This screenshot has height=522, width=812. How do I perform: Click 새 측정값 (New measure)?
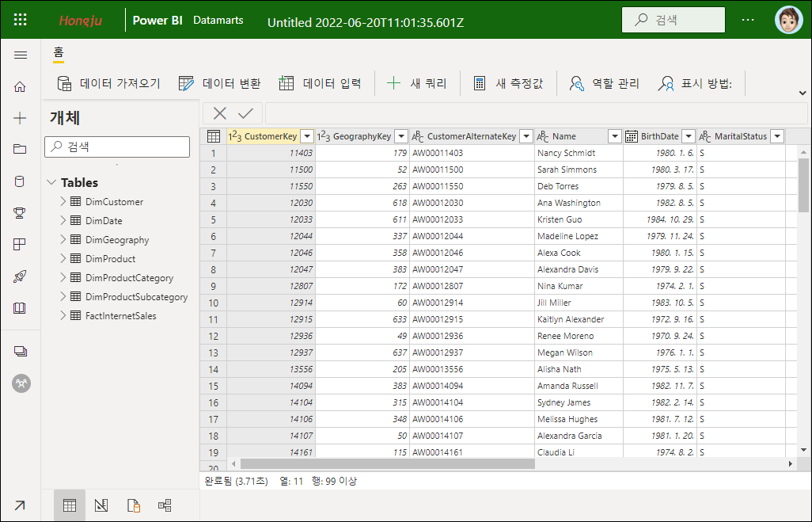[x=508, y=83]
